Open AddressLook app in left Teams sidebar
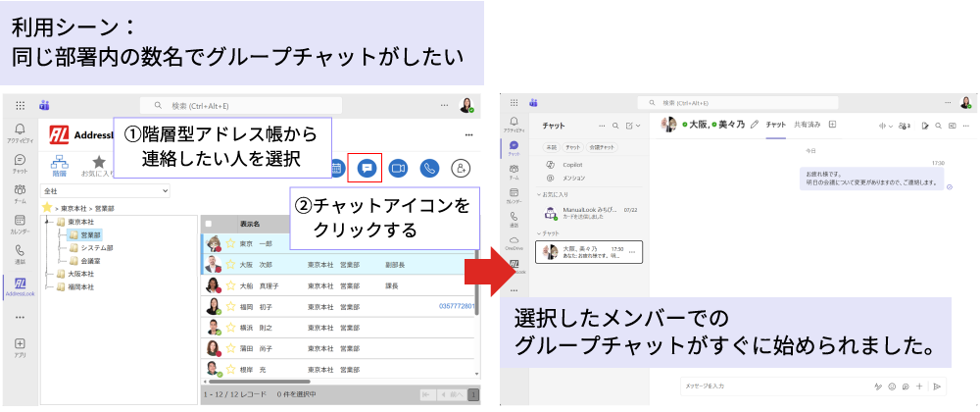This screenshot has width=980, height=412. pyautogui.click(x=19, y=286)
